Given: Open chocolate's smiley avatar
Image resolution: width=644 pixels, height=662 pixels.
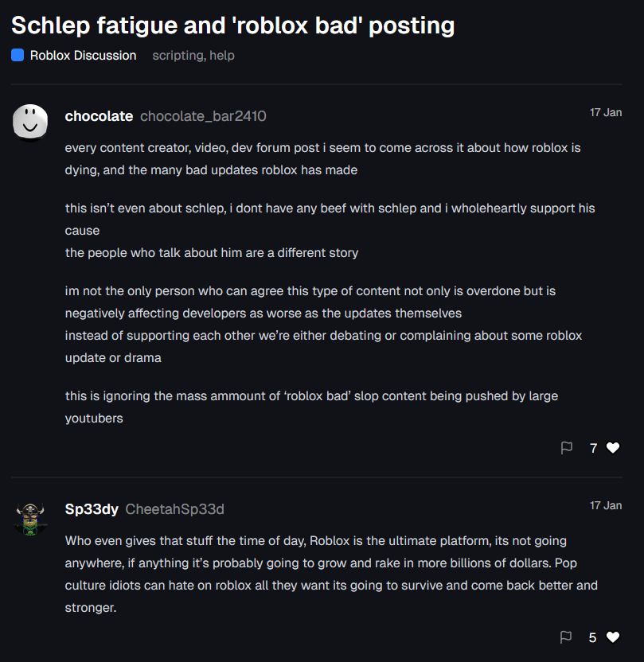Looking at the screenshot, I should [x=30, y=123].
